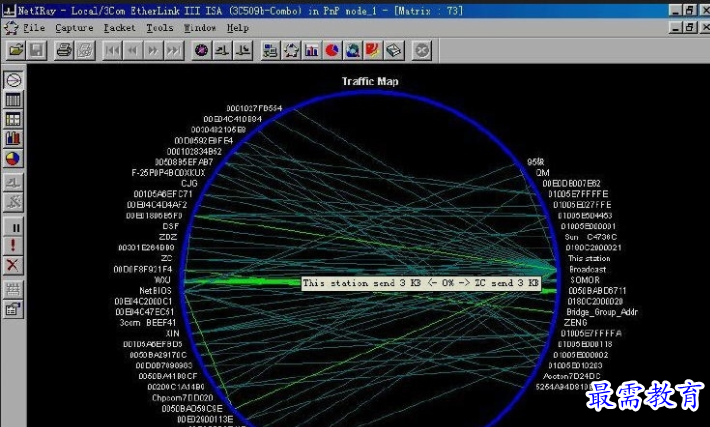Jump to last packet button
The image size is (710, 427).
coord(174,50)
